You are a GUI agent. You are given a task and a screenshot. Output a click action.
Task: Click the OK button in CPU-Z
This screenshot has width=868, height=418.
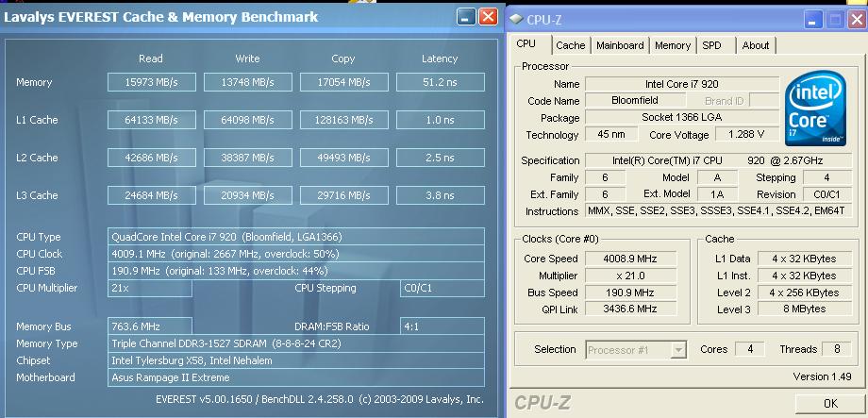point(830,404)
